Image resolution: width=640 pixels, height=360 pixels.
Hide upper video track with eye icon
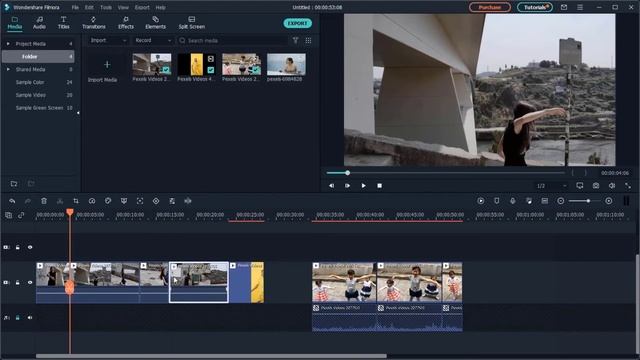pos(30,247)
